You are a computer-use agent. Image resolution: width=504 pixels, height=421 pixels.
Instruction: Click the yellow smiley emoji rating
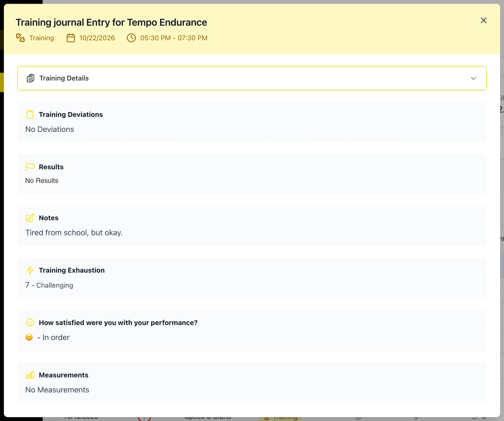(29, 337)
